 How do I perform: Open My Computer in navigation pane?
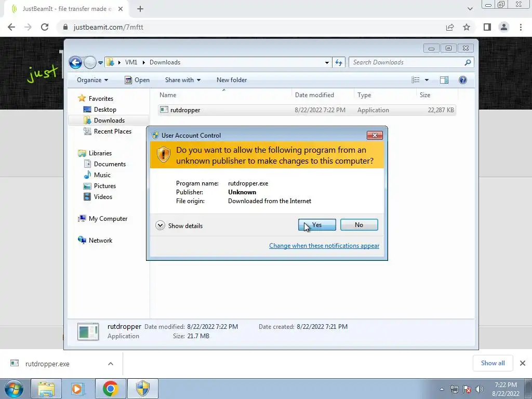108,219
